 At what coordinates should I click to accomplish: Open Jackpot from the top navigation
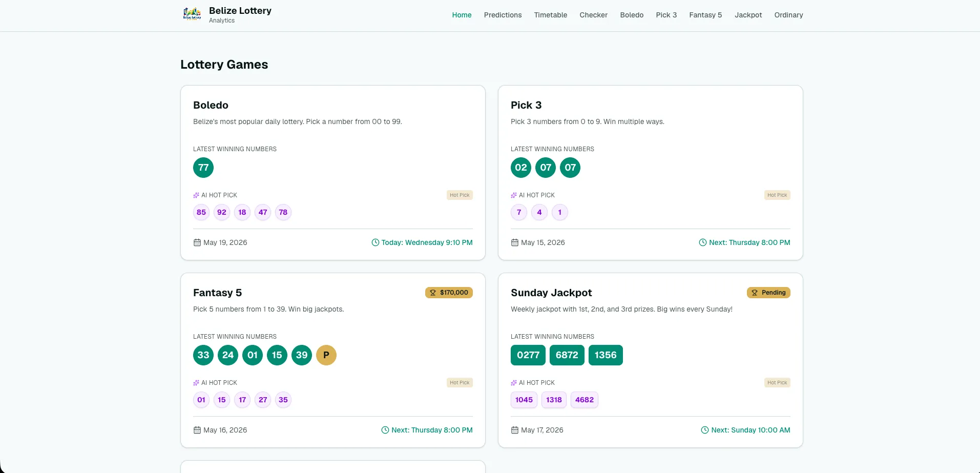(748, 15)
